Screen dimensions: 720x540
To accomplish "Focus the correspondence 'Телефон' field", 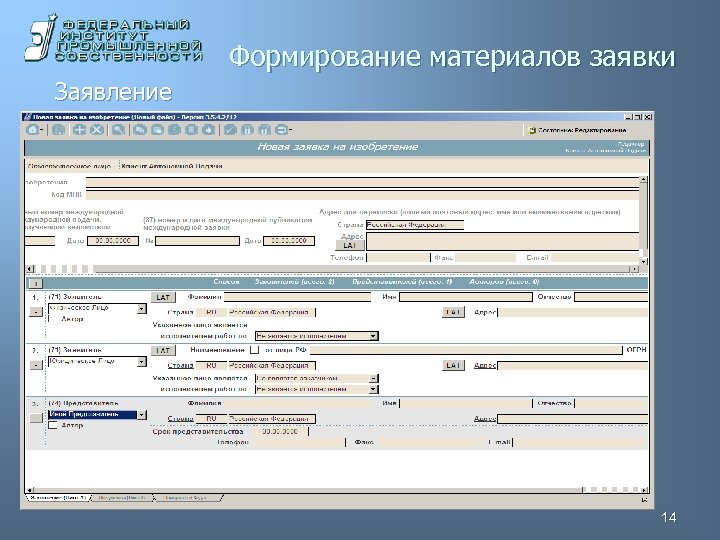I will point(398,258).
